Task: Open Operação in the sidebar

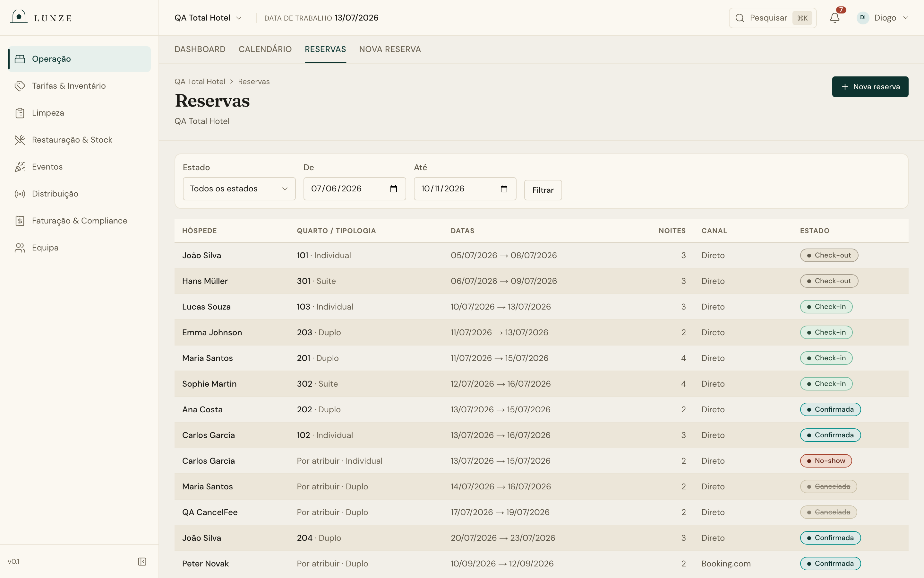Action: [x=79, y=59]
